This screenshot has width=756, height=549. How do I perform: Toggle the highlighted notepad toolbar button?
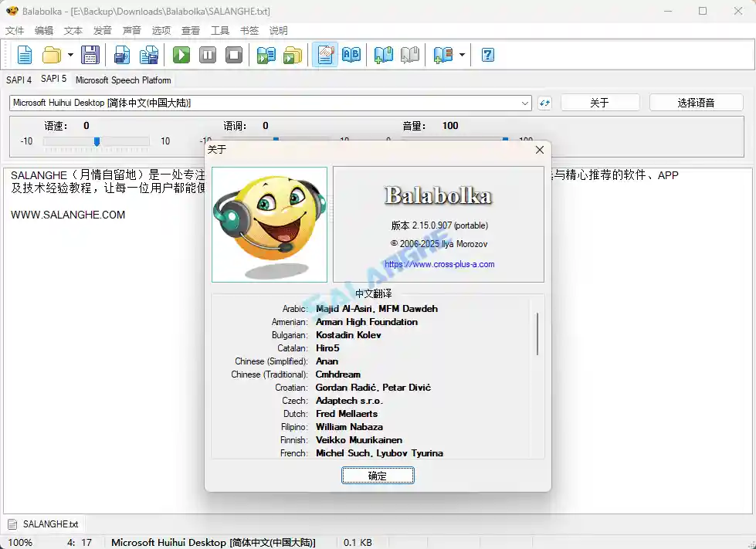pyautogui.click(x=325, y=55)
